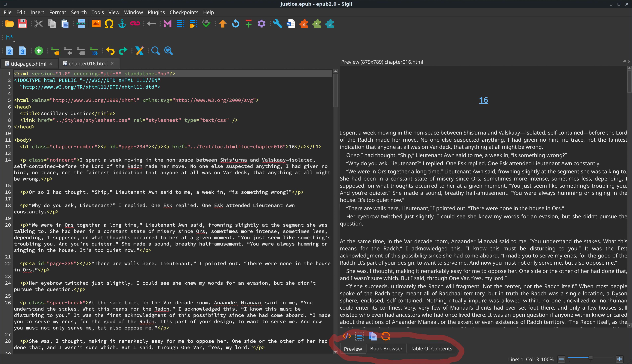The width and height of the screenshot is (632, 364).
Task: Click the Saved Searches heart magnifier icon
Action: point(169,51)
